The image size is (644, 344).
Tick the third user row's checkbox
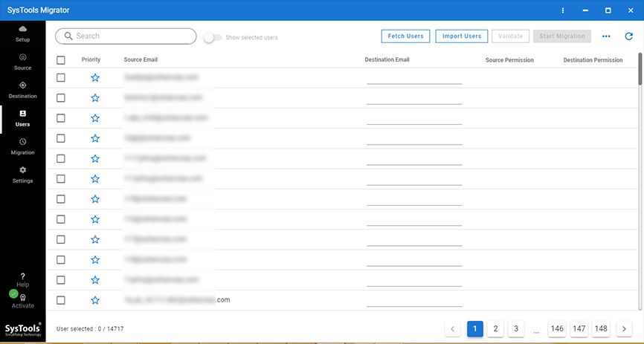click(61, 118)
